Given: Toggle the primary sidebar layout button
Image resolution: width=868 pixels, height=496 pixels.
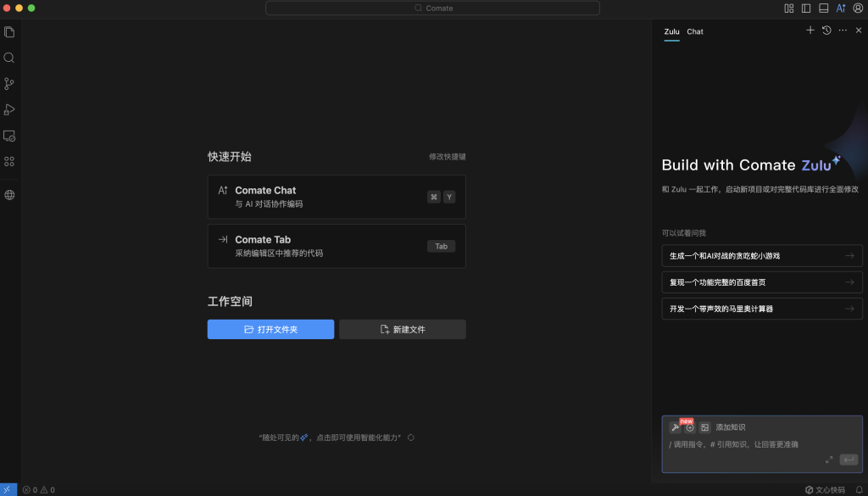Looking at the screenshot, I should [806, 8].
